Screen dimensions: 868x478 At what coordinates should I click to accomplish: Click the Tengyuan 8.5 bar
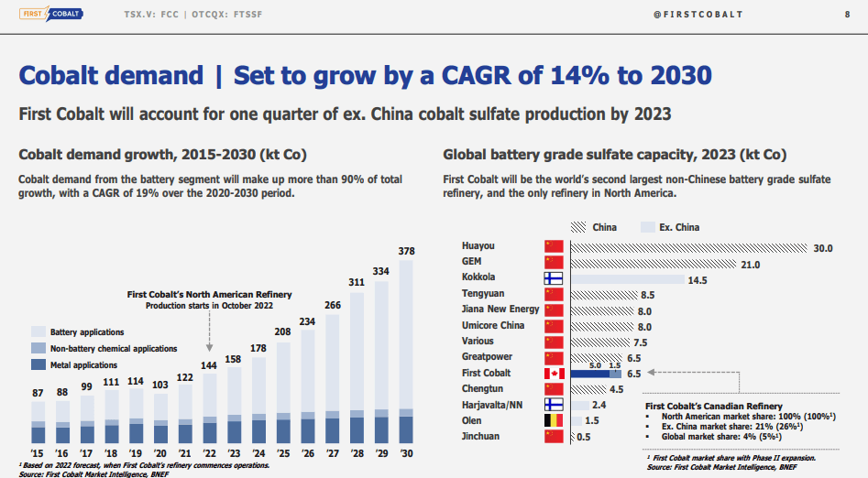point(605,296)
